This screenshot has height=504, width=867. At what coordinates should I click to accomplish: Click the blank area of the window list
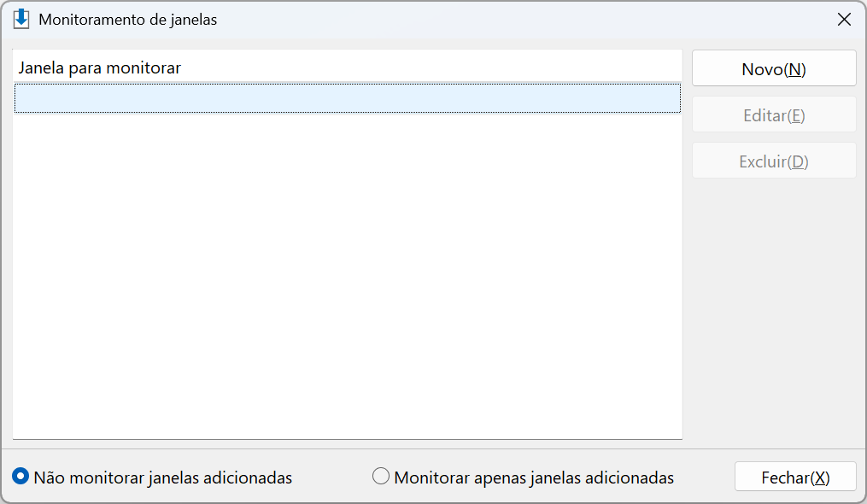coord(348,277)
